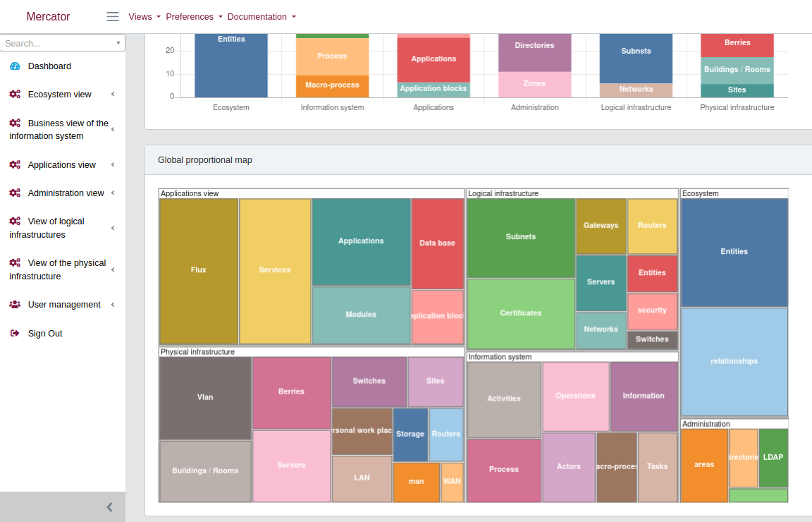This screenshot has width=812, height=522.
Task: Click the Mercator title to go home
Action: [48, 16]
